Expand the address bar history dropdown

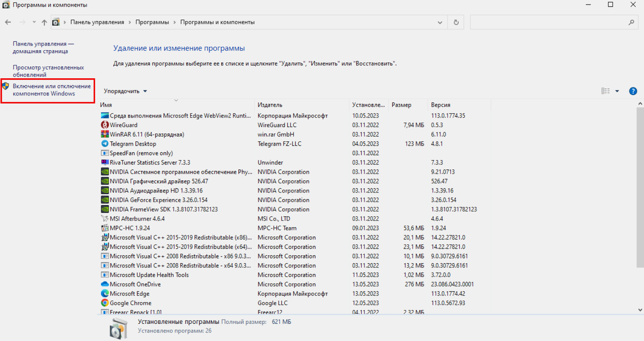click(440, 23)
